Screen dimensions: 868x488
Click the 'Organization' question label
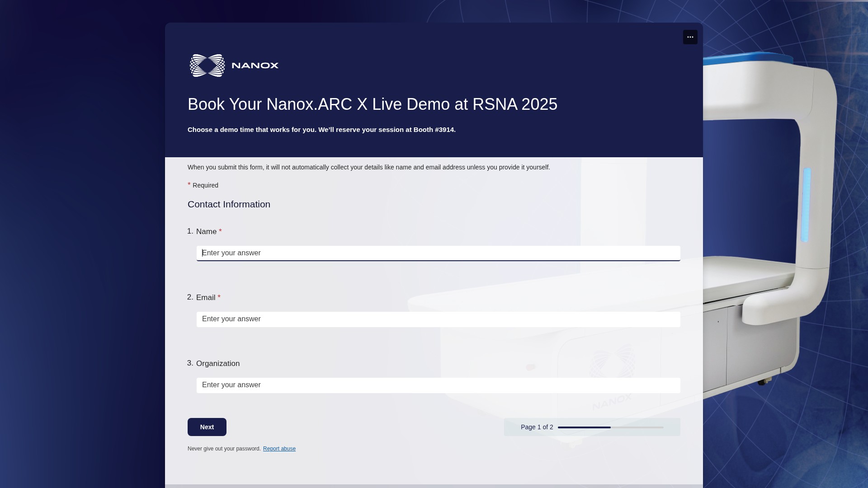click(218, 364)
